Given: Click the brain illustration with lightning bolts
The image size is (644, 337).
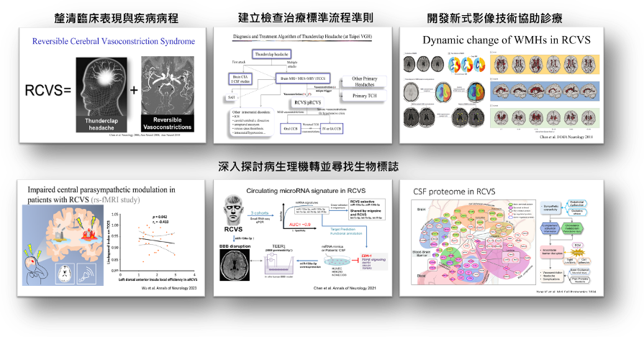Looking at the screenshot, I should pos(63,246).
